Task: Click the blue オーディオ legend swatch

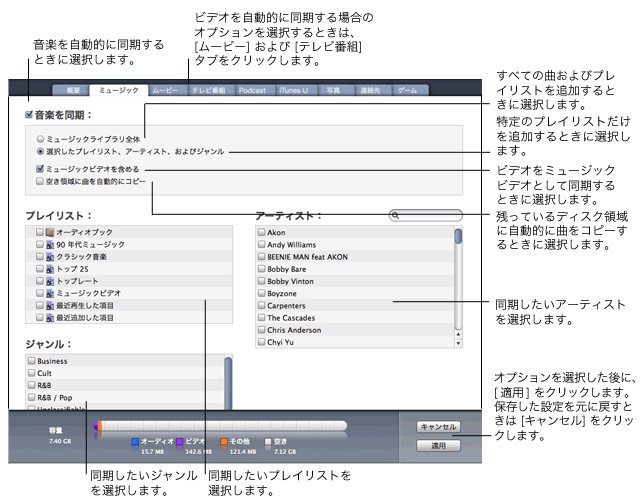Action: [136, 442]
